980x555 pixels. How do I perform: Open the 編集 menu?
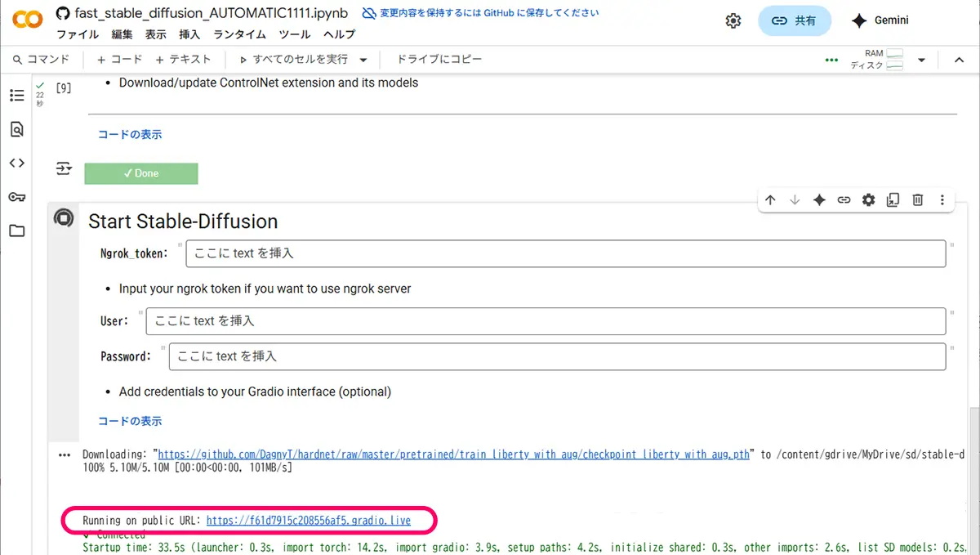pos(122,34)
